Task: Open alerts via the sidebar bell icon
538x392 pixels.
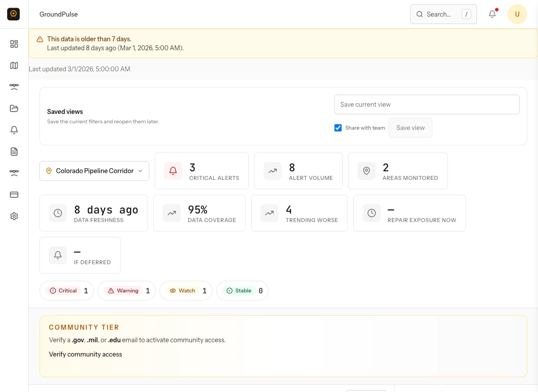Action: coord(14,130)
